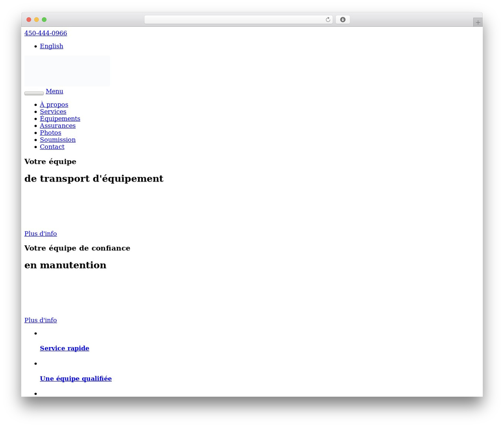Open a new tab with the plus button
The height and width of the screenshot is (427, 504).
(x=478, y=22)
